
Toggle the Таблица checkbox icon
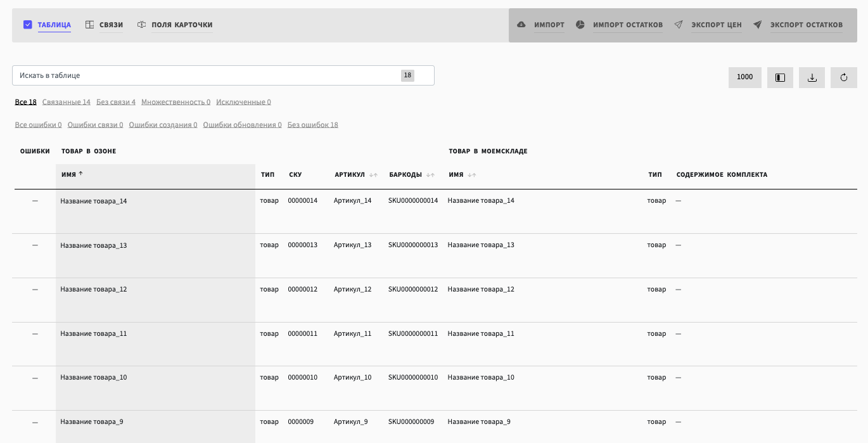pos(28,25)
